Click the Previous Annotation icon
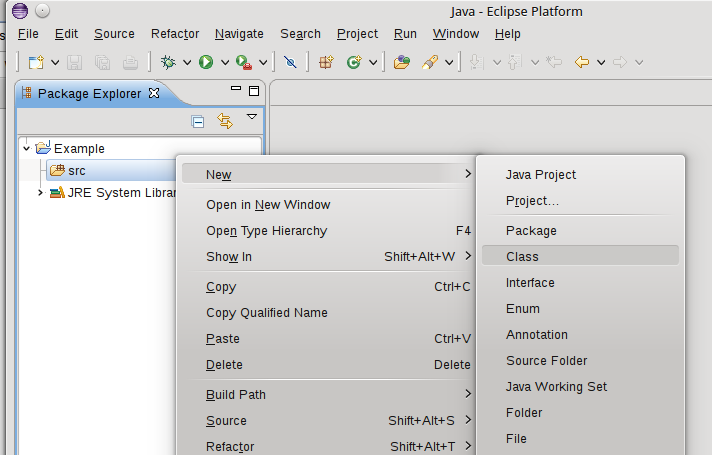The width and height of the screenshot is (712, 455). [x=514, y=62]
